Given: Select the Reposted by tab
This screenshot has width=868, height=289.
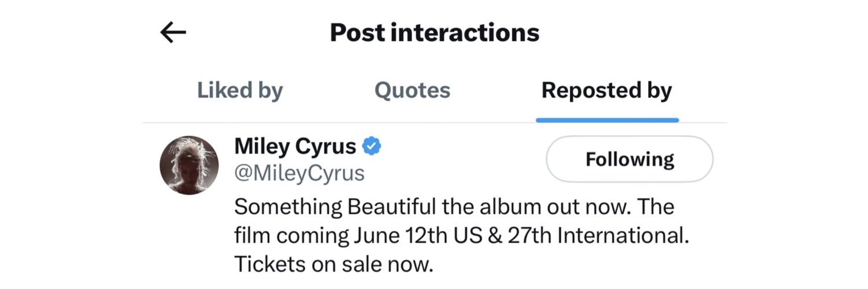Looking at the screenshot, I should coord(606,90).
